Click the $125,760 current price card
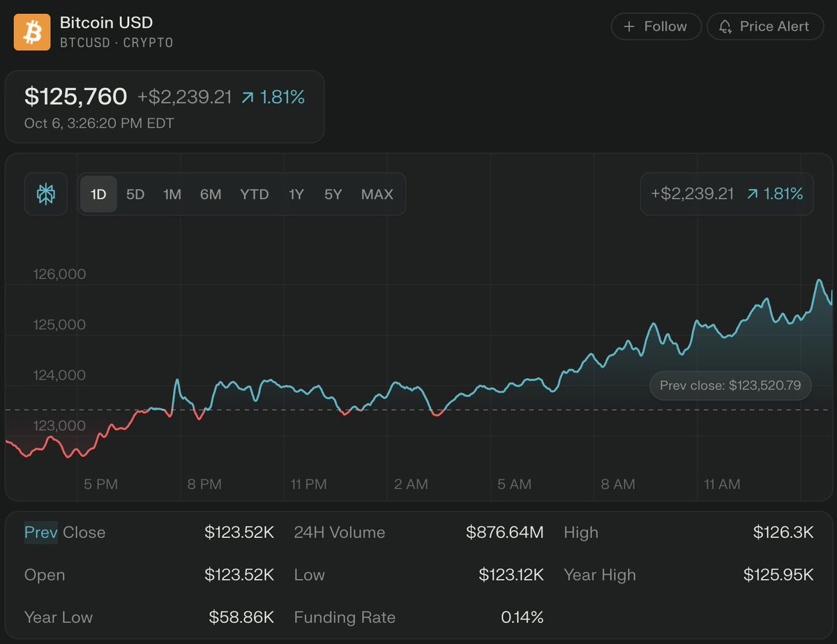The image size is (837, 644). coord(165,106)
